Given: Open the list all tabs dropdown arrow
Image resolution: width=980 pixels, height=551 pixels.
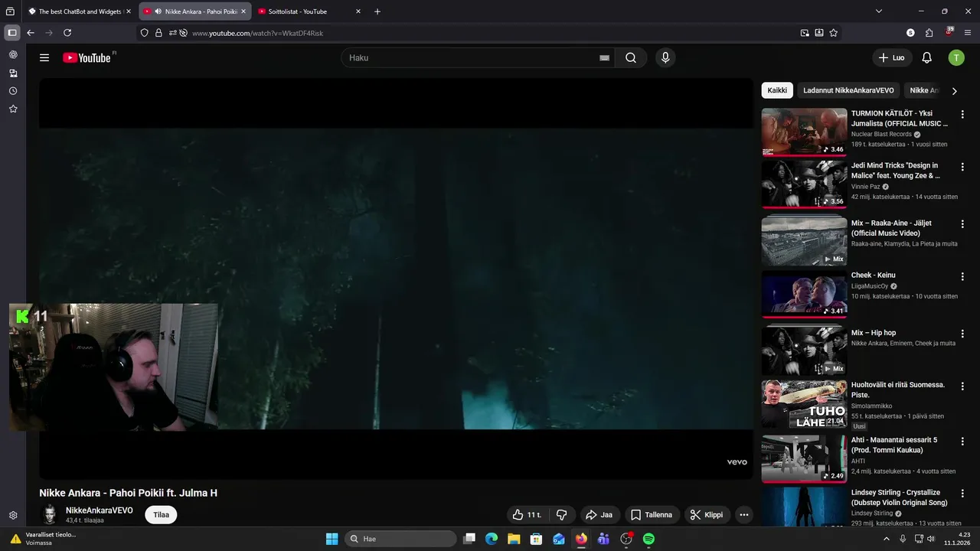Looking at the screenshot, I should (x=879, y=11).
